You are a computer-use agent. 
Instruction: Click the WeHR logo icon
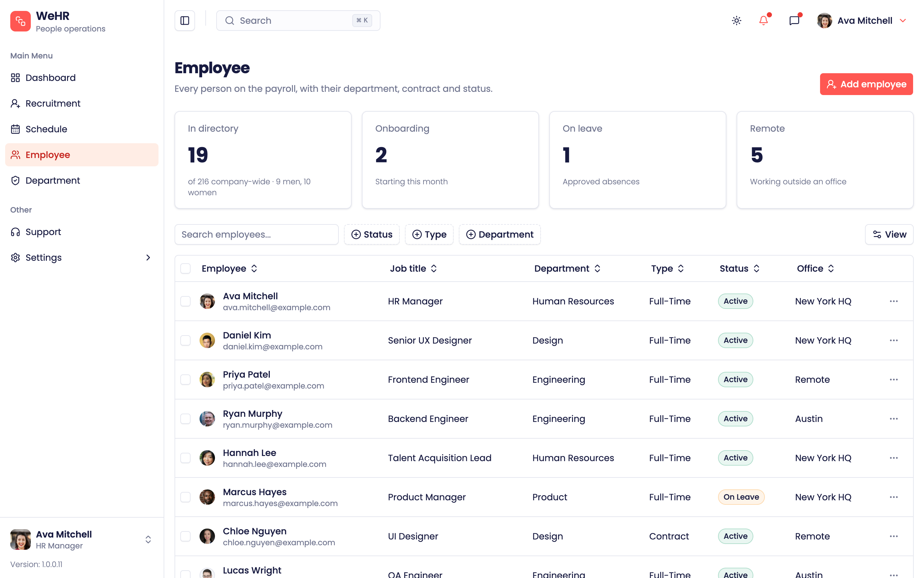(20, 21)
